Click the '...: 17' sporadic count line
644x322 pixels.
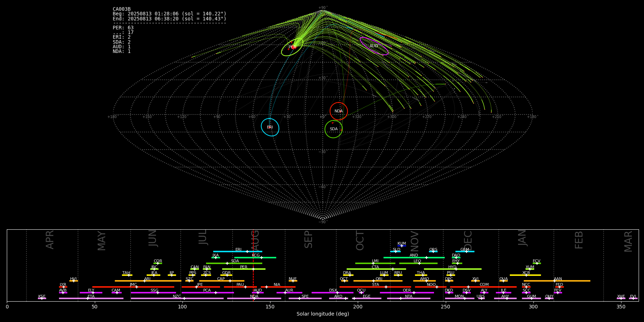click(x=123, y=33)
